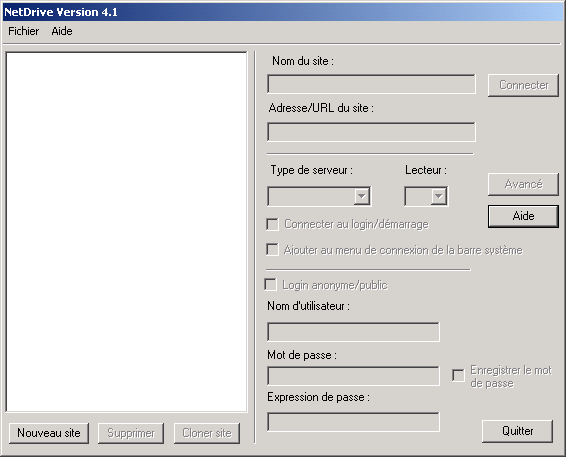Screen dimensions: 566x457
Task: Open the Type de serveur dropdown
Action: click(x=319, y=196)
